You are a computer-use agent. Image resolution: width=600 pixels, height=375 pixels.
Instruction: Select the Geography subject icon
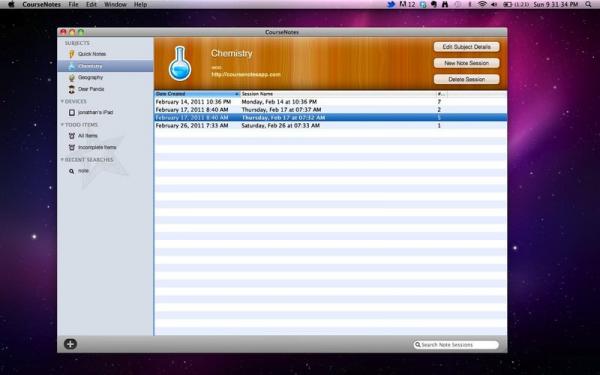pos(72,78)
